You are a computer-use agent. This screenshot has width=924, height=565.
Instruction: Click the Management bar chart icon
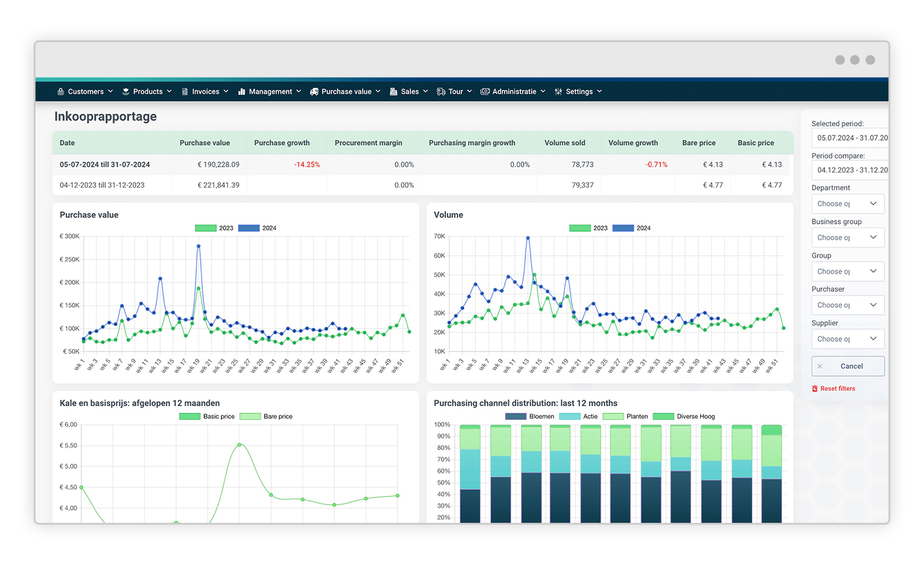(x=242, y=91)
